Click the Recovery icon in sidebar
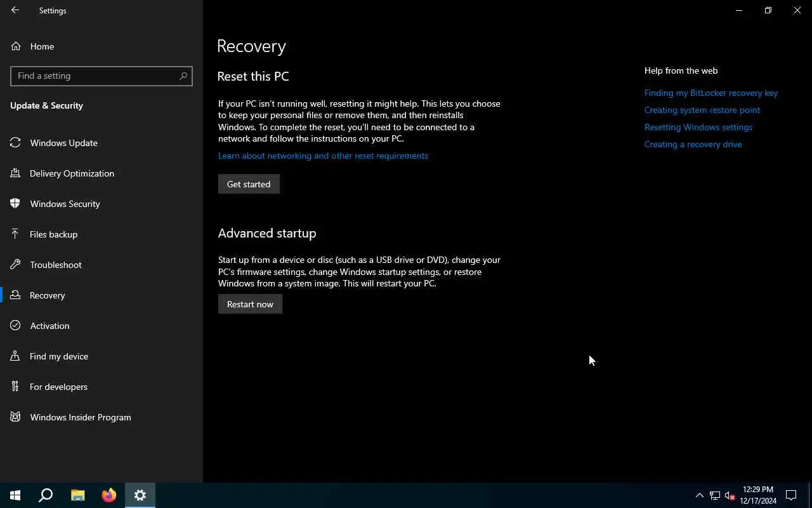 [x=16, y=295]
